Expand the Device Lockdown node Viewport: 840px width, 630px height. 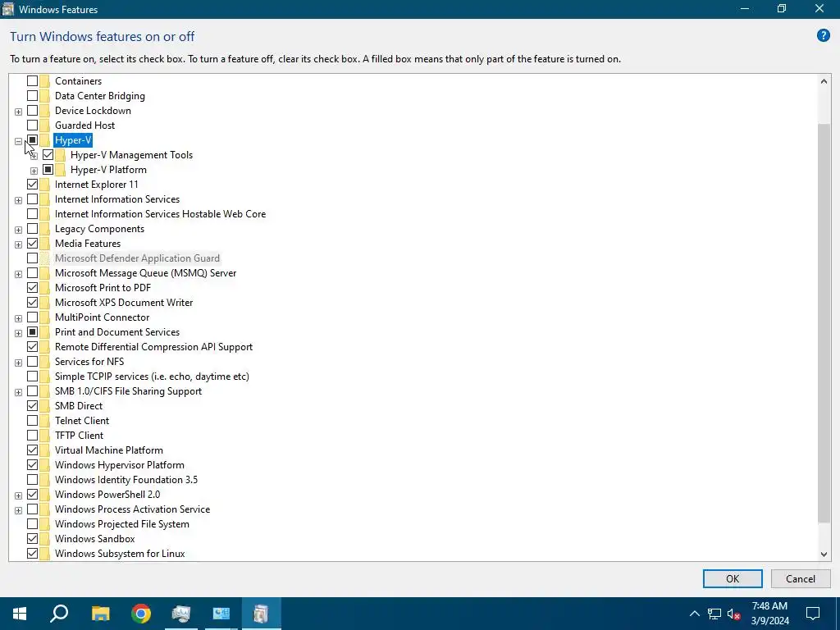point(18,112)
